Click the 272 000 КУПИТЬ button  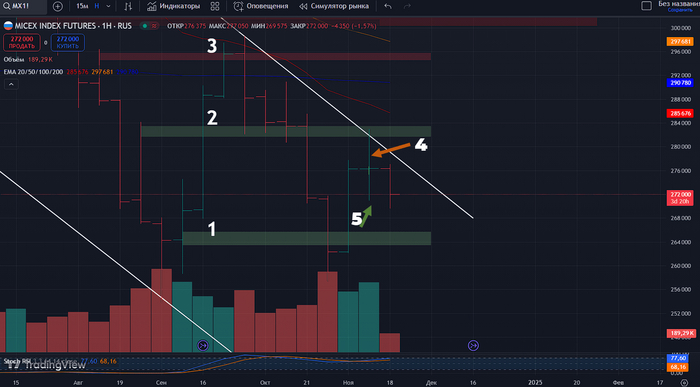point(67,42)
